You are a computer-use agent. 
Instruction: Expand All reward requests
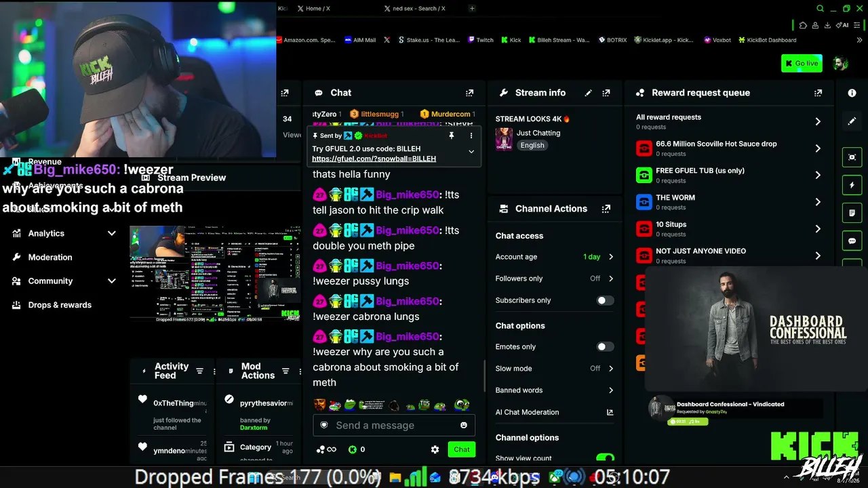click(818, 121)
